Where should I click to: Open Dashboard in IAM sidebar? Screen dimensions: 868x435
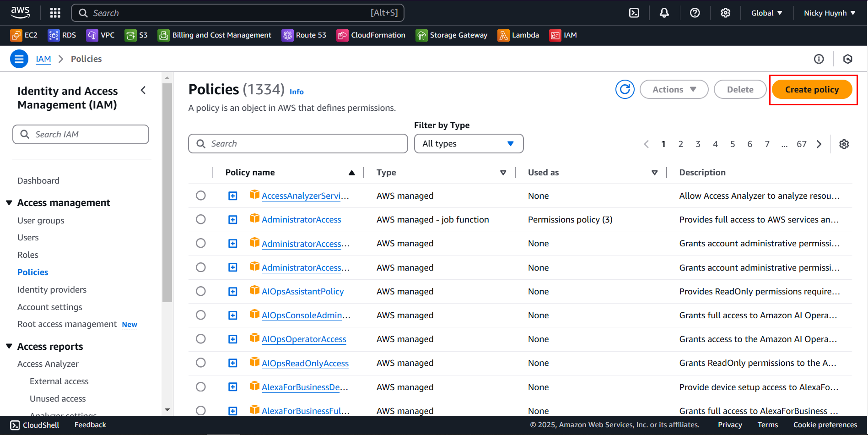[38, 181]
